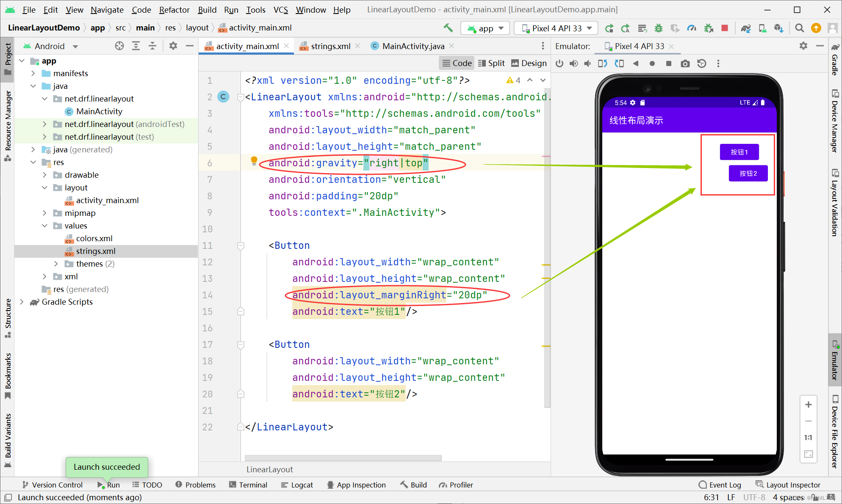
Task: Click the hammer Make Project icon
Action: pyautogui.click(x=448, y=28)
